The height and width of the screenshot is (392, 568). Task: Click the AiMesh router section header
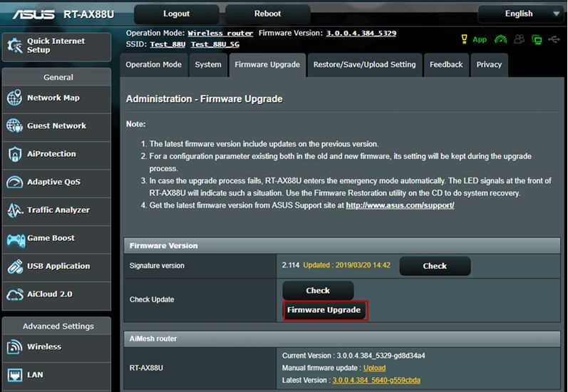(x=342, y=339)
